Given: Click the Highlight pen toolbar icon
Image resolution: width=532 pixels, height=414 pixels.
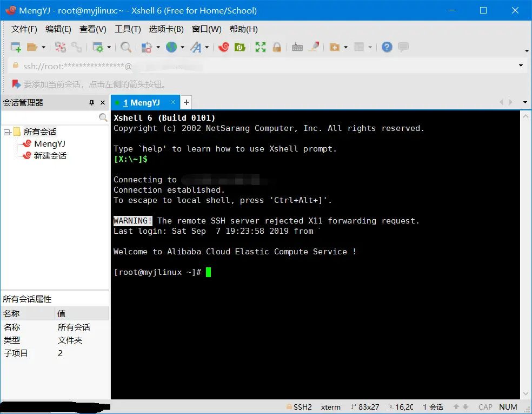Looking at the screenshot, I should click(314, 47).
